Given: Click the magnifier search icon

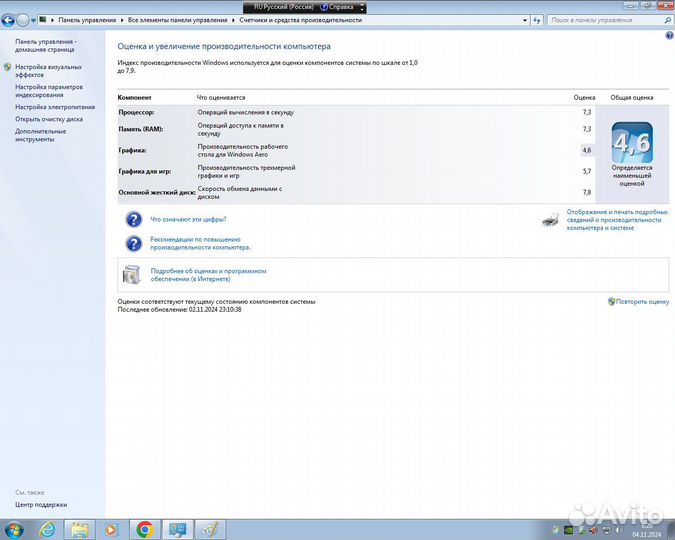Looking at the screenshot, I should tap(668, 20).
